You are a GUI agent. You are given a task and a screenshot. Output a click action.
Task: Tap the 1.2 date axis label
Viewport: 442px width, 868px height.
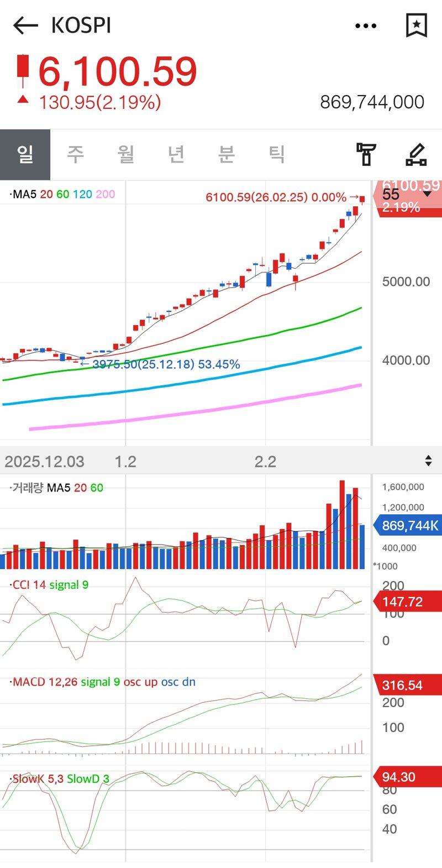point(125,462)
